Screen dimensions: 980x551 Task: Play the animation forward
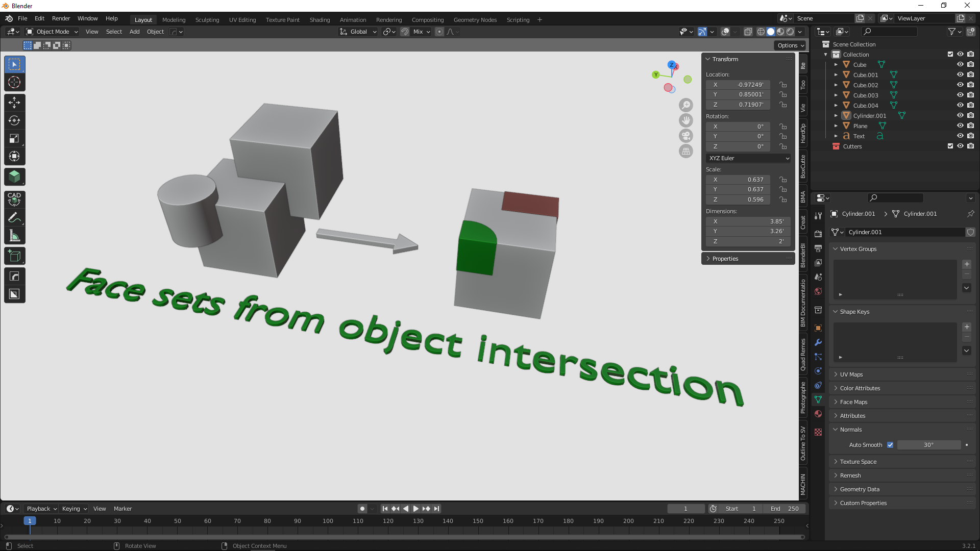415,509
